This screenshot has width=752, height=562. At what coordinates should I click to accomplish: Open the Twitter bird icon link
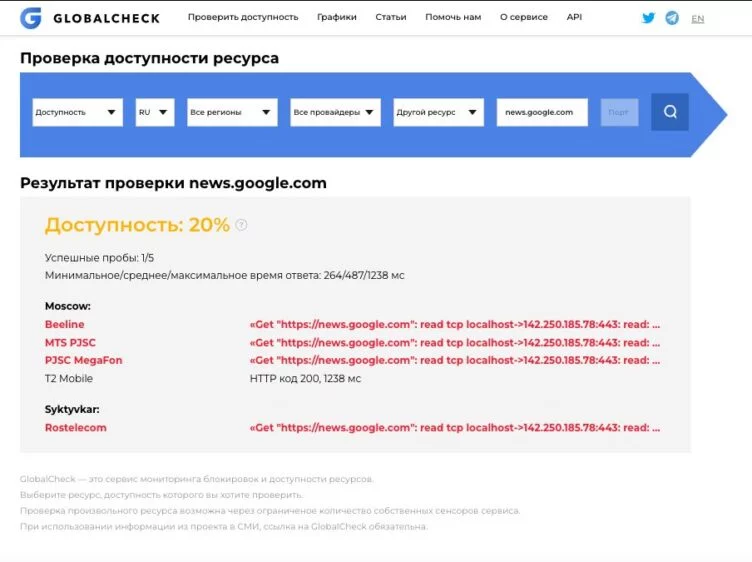pos(648,18)
